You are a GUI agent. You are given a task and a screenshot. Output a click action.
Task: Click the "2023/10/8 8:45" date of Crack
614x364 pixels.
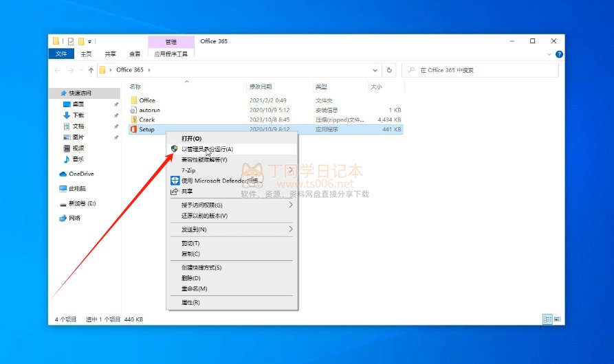click(270, 120)
